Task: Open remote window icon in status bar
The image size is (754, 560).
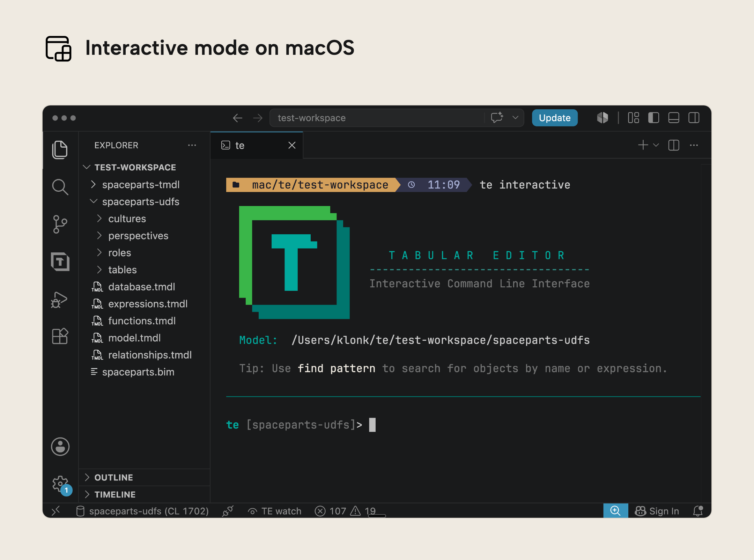Action: tap(56, 511)
